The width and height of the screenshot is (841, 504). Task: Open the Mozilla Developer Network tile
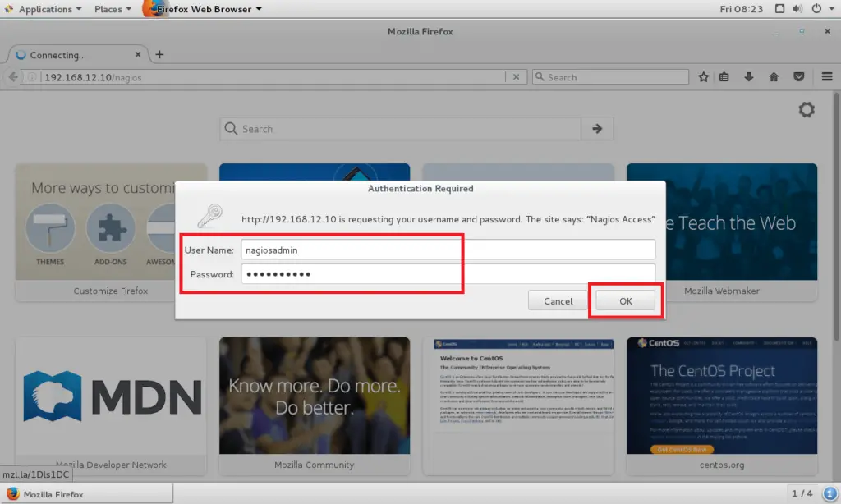tap(111, 405)
